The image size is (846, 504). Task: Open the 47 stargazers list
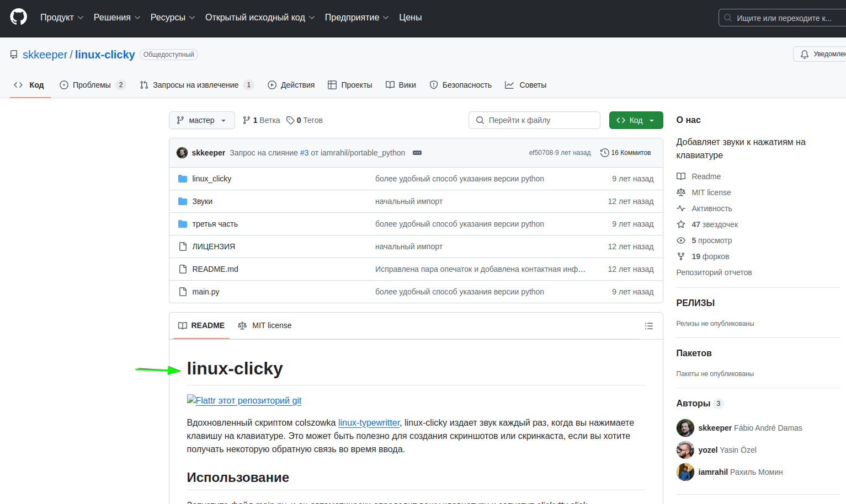click(x=714, y=224)
